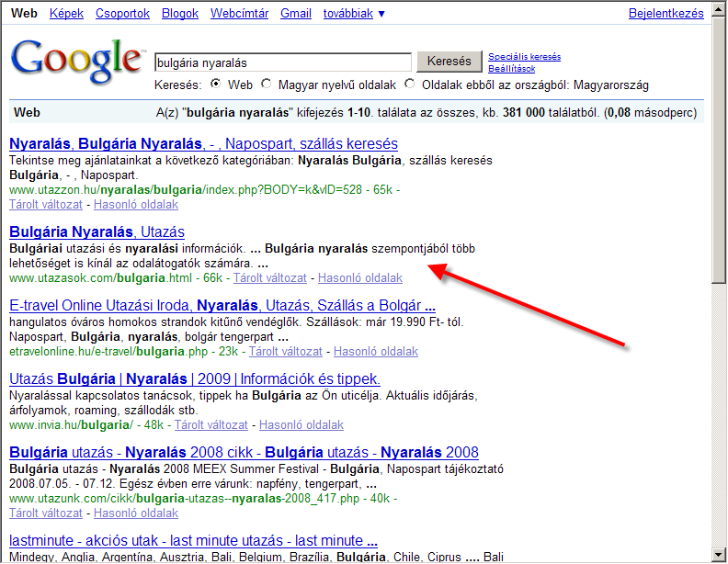This screenshot has height=564, width=728.
Task: Click the Bejelentkezés sign-in link
Action: 666,14
